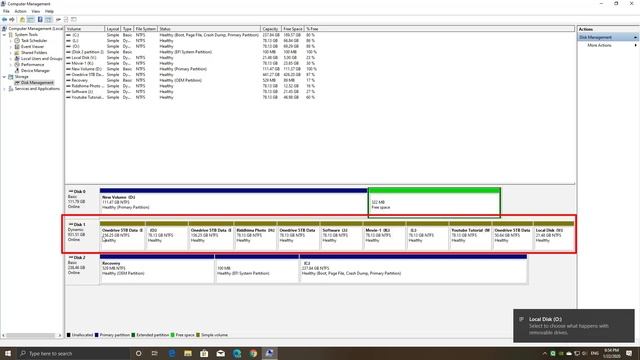Select the Shared Folders node
The image size is (640, 360).
click(x=33, y=53)
